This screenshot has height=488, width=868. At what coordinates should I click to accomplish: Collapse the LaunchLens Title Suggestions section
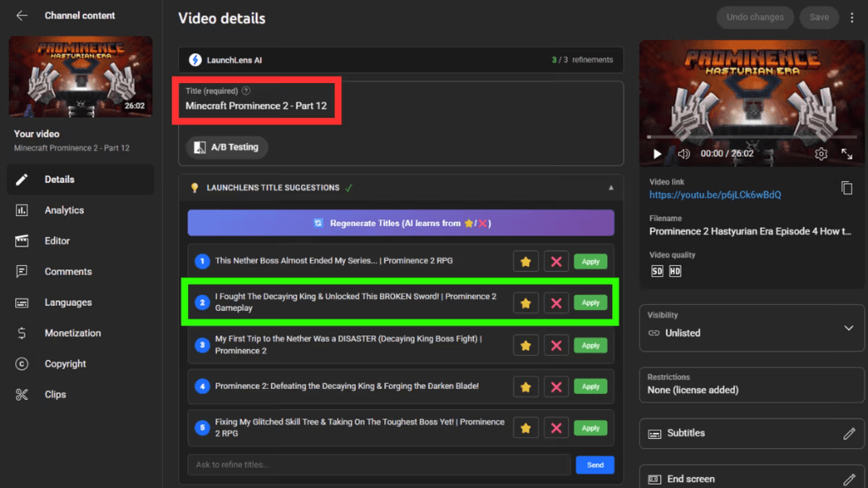click(610, 188)
